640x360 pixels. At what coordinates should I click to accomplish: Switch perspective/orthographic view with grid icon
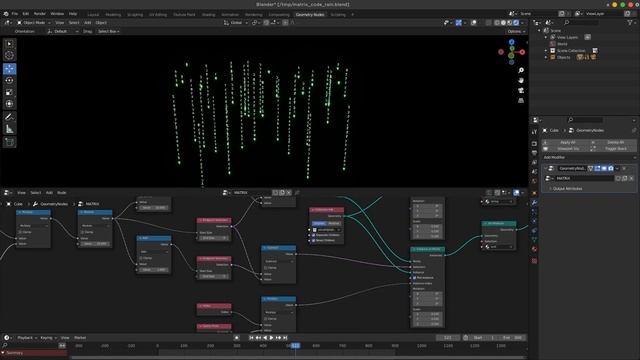point(521,100)
